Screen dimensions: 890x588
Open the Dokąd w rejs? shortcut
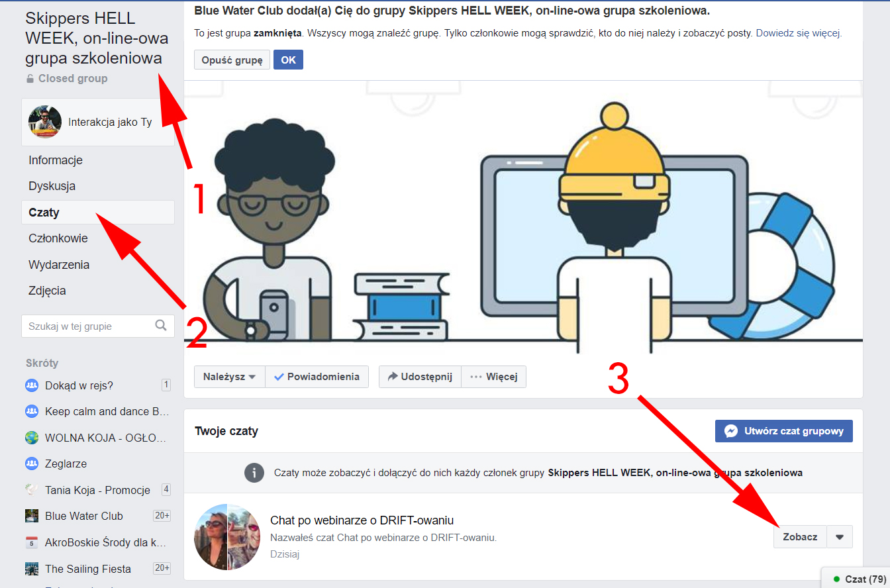point(79,385)
